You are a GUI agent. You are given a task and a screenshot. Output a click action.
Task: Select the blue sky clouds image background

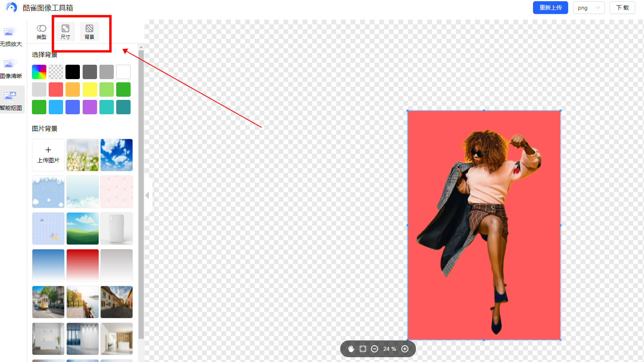coord(117,155)
